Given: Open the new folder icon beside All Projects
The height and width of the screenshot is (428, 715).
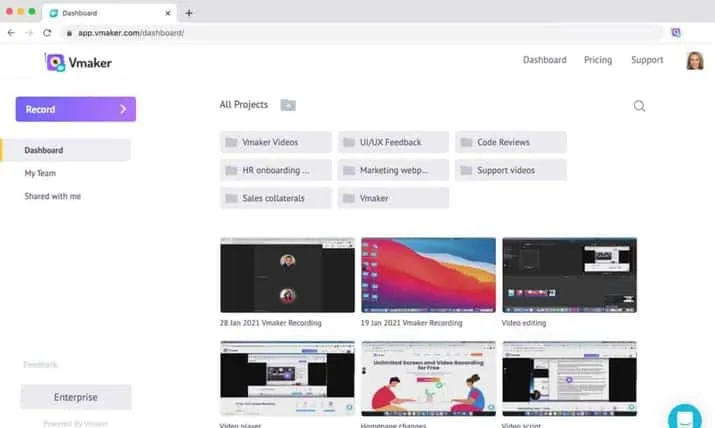Looking at the screenshot, I should (x=288, y=105).
